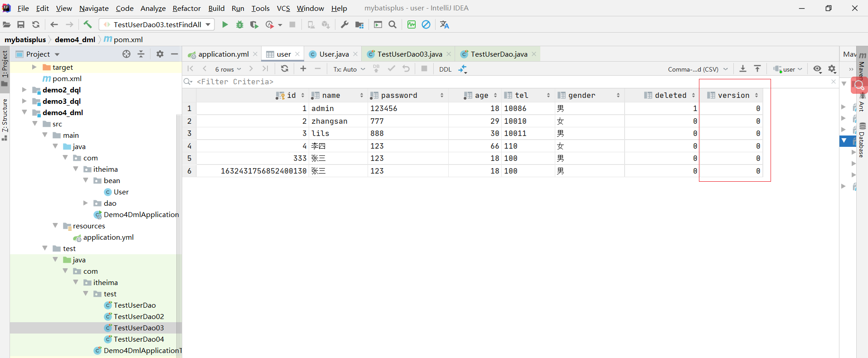Collapse all in the Project panel
Image resolution: width=868 pixels, height=358 pixels.
click(141, 54)
